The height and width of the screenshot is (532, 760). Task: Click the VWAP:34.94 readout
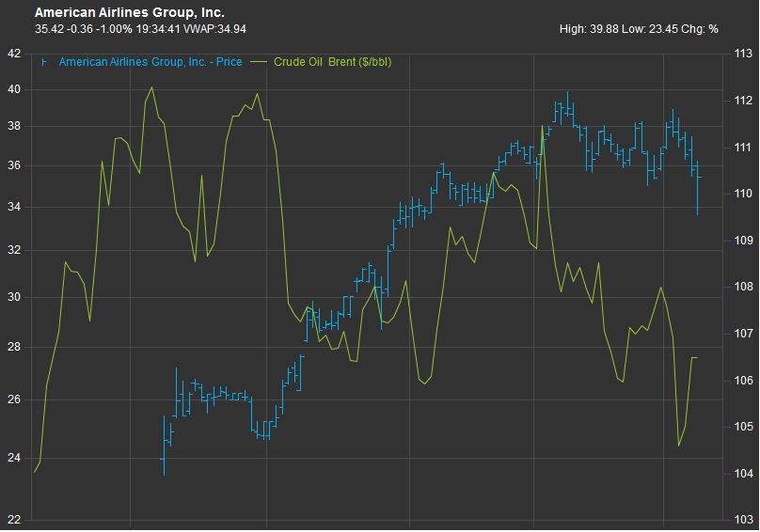(x=214, y=29)
